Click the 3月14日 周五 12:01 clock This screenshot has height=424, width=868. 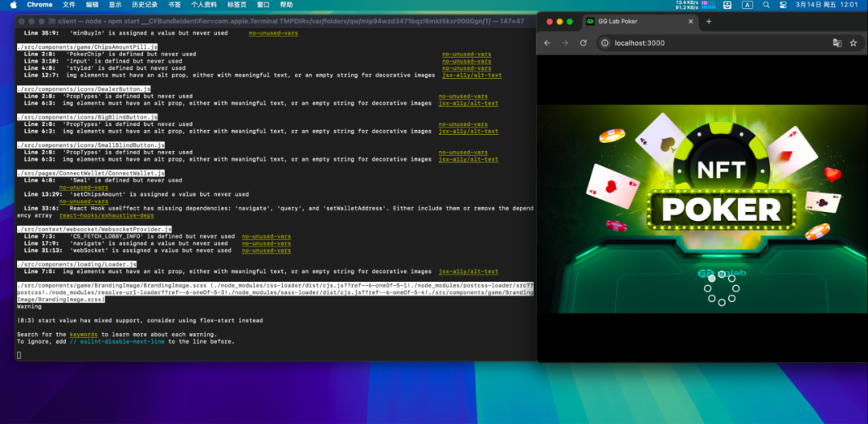click(x=826, y=5)
